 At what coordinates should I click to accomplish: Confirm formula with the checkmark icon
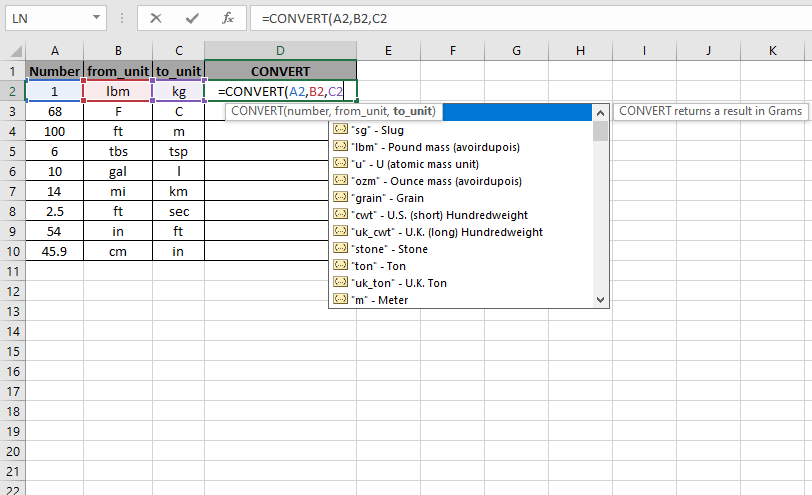[192, 19]
